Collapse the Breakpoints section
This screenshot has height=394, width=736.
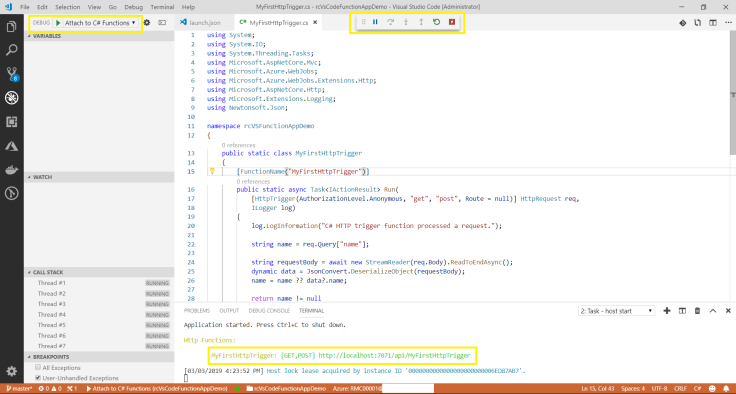[99, 357]
